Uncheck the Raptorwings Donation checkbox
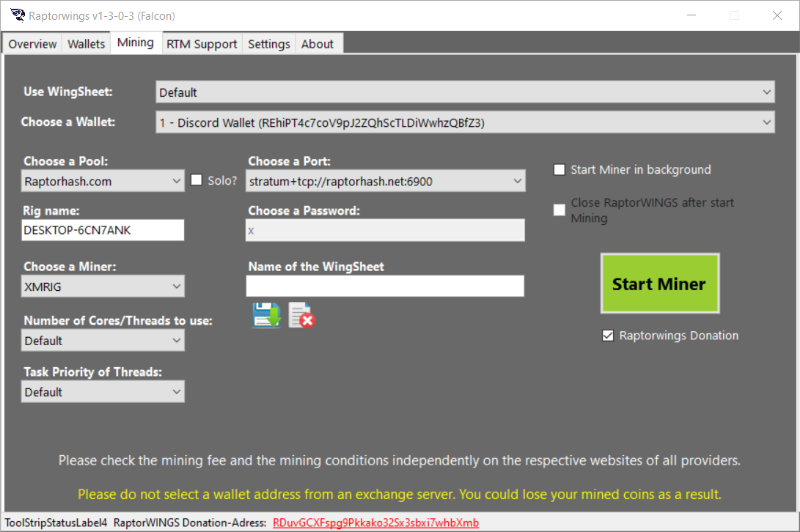The width and height of the screenshot is (800, 532). click(x=607, y=336)
